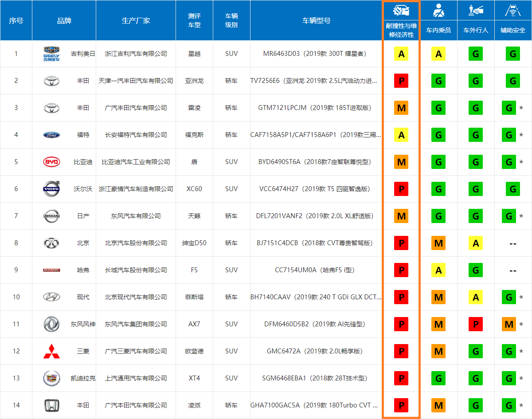The width and height of the screenshot is (532, 419).
Task: Click the 欧蓝德 model cell
Action: tap(194, 351)
